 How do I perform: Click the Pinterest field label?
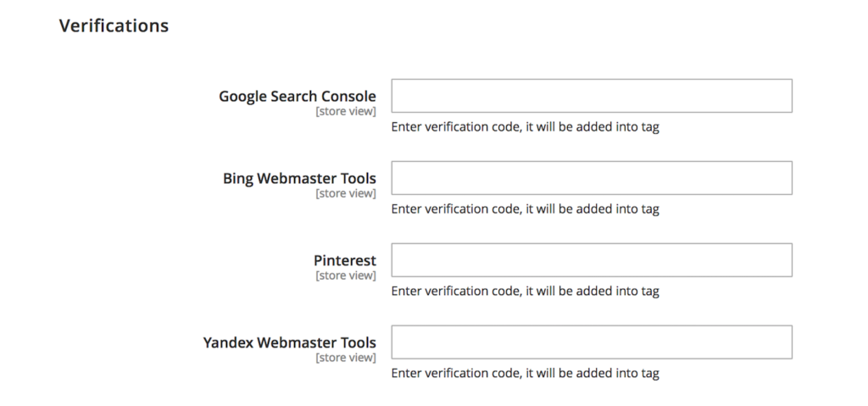345,260
